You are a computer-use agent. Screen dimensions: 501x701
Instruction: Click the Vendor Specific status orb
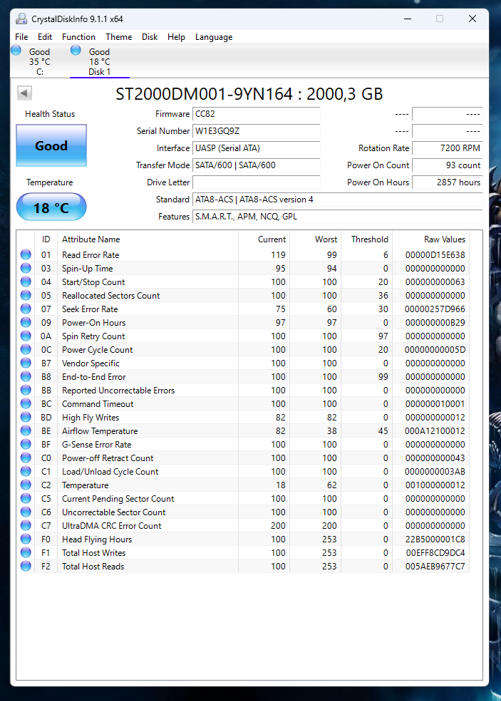point(26,363)
